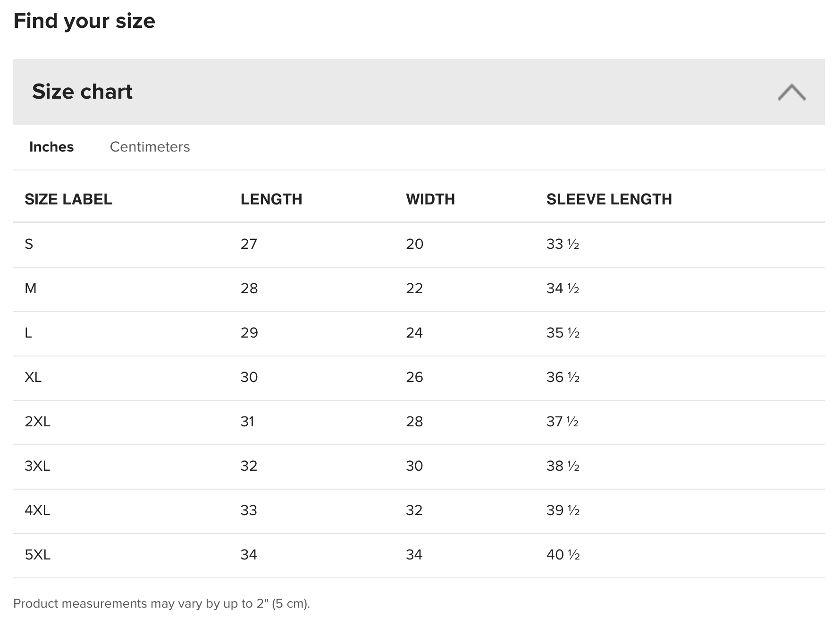The width and height of the screenshot is (840, 644).
Task: Select the 4XL size row label
Action: pyautogui.click(x=37, y=510)
